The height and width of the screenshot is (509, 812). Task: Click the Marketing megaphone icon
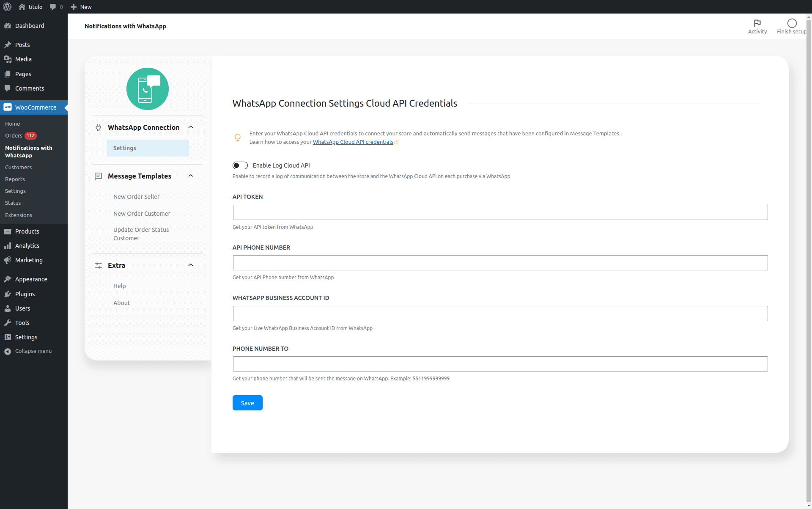(8, 260)
